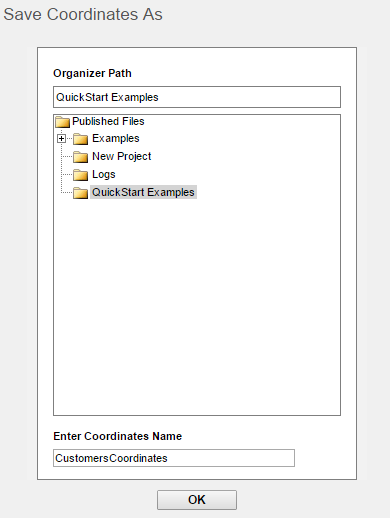390x518 pixels.
Task: Choose the New Project folder label
Action: (122, 156)
